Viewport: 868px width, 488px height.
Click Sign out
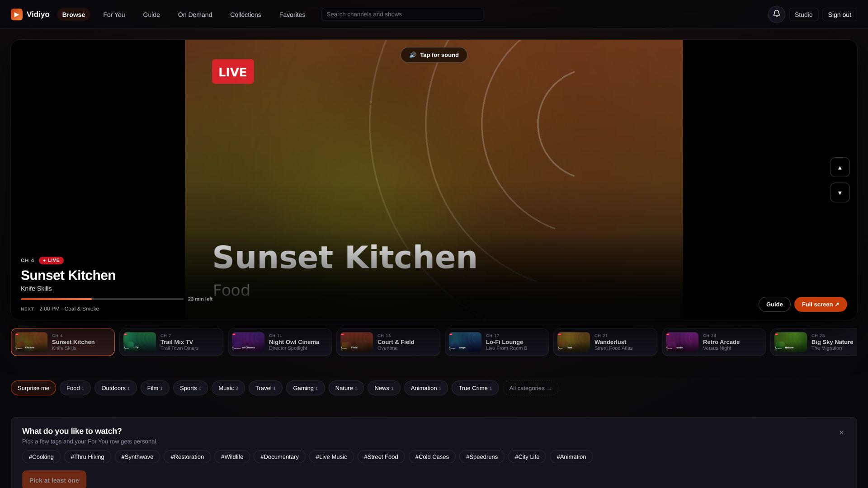[840, 14]
